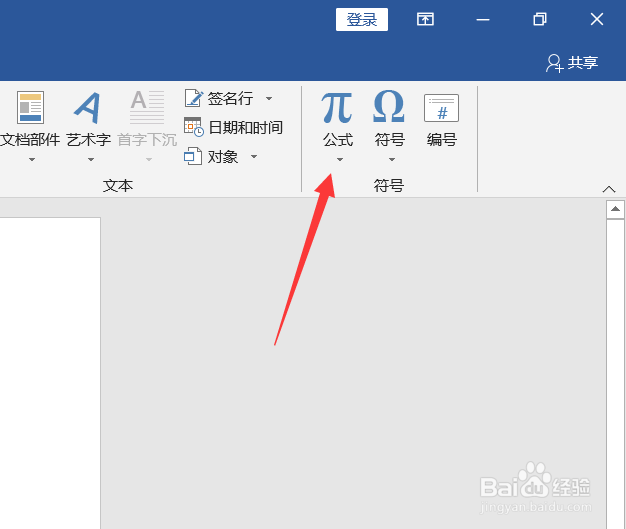Expand the 艺术字 dropdown arrow

point(91,160)
